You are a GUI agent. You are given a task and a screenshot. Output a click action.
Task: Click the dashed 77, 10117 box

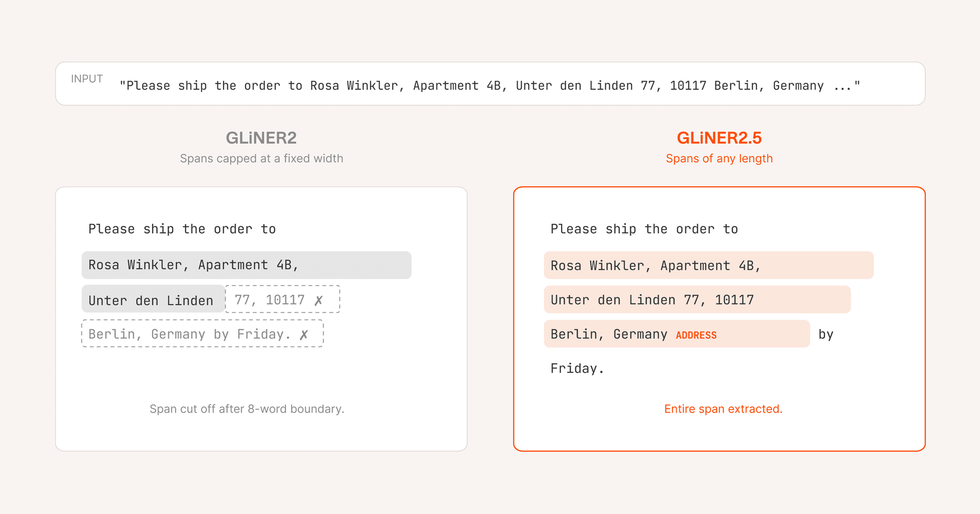pyautogui.click(x=282, y=299)
